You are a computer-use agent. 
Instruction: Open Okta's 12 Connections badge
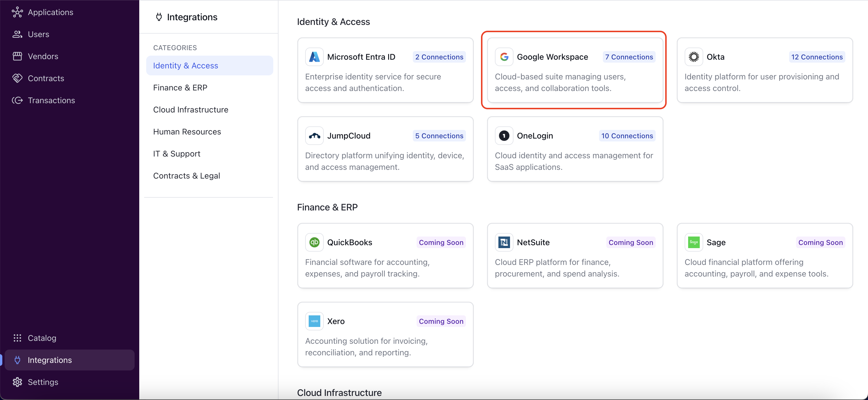817,57
